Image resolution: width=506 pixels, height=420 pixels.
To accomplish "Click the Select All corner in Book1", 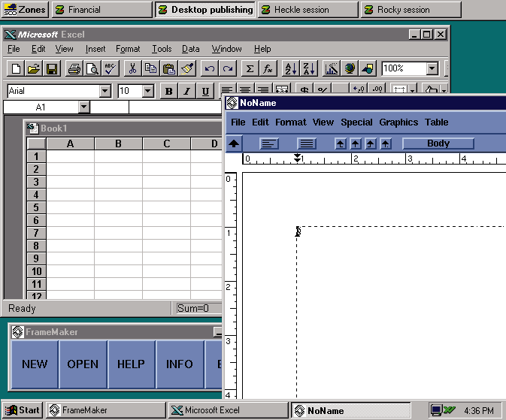I will pos(37,144).
